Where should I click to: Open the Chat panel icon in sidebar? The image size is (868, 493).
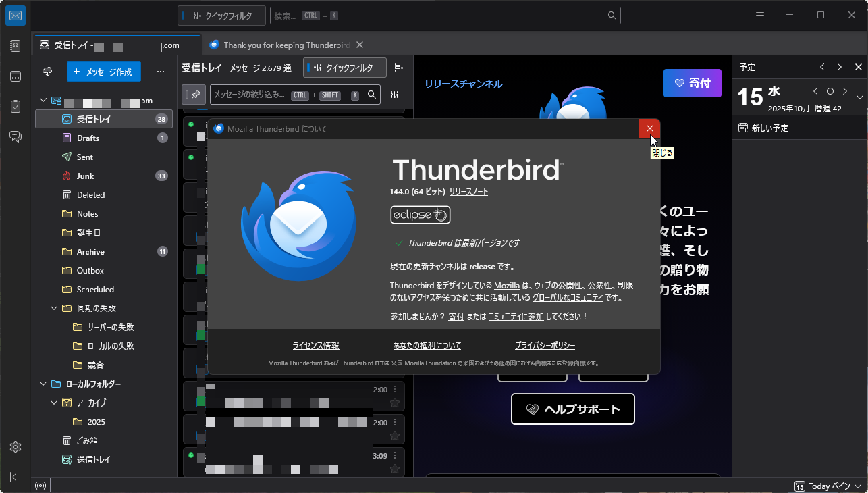pos(15,136)
